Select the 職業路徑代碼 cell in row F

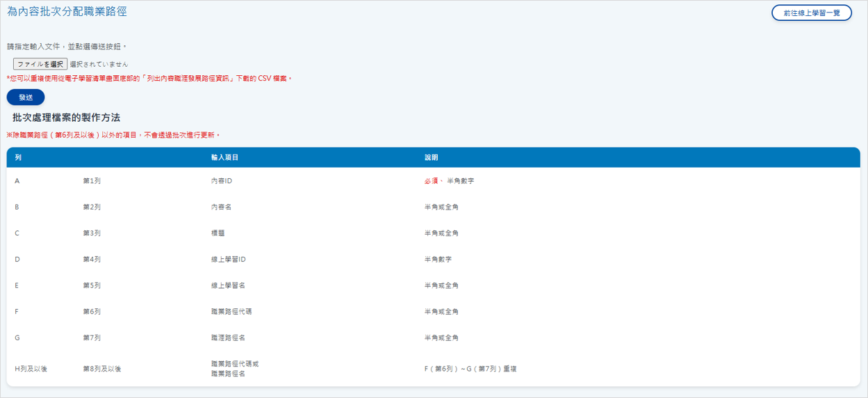click(x=231, y=312)
